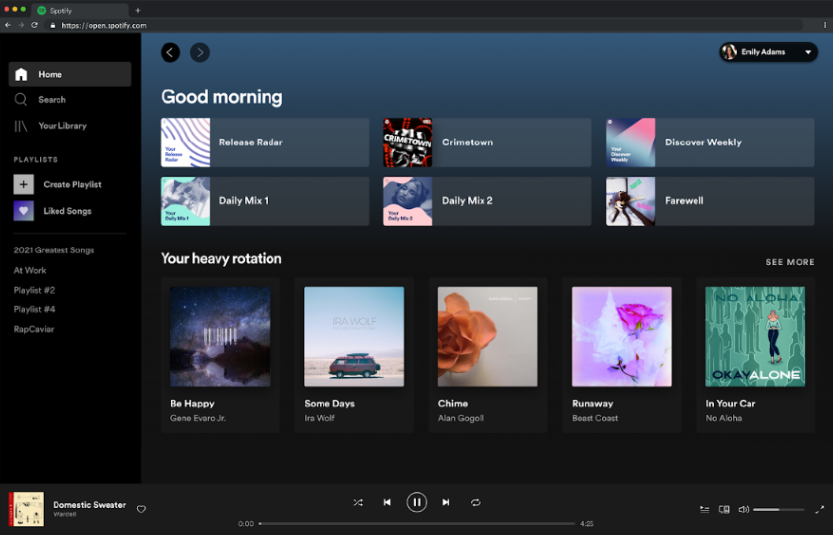Like the song Domestic Sweater with the heart
The height and width of the screenshot is (535, 833).
(x=141, y=509)
